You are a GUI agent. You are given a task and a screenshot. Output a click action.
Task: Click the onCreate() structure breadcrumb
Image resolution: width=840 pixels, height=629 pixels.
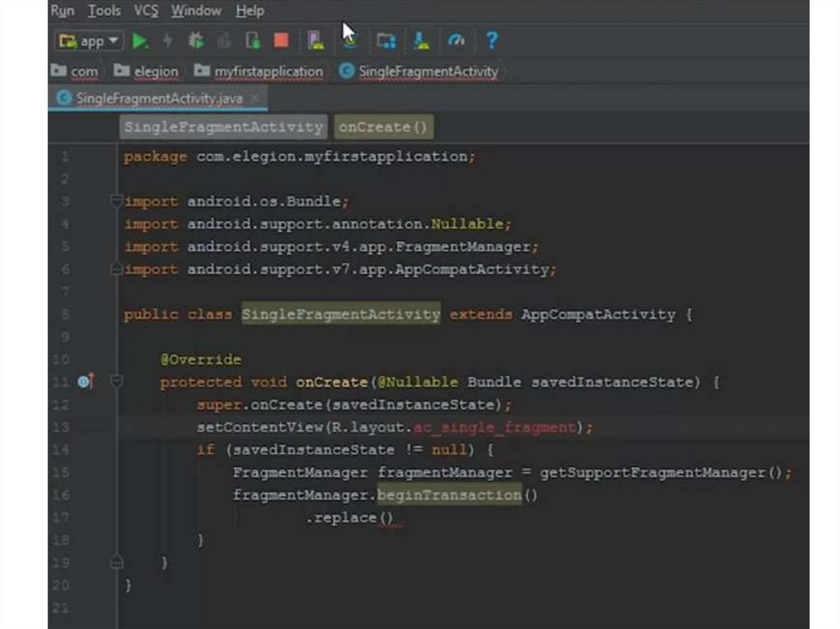click(383, 127)
